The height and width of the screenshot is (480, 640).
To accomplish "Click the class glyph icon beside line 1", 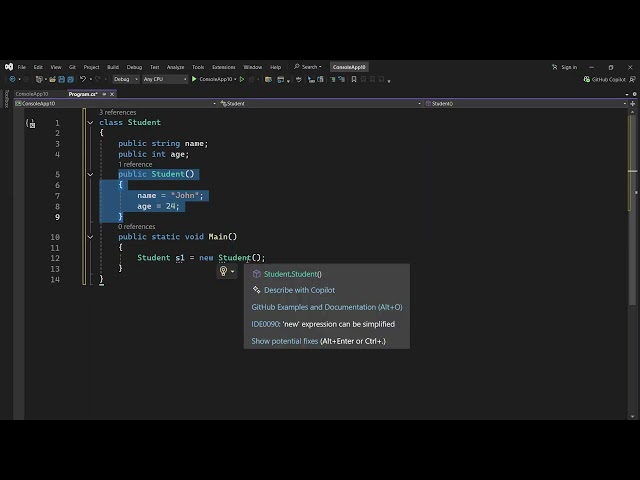I will 31,123.
